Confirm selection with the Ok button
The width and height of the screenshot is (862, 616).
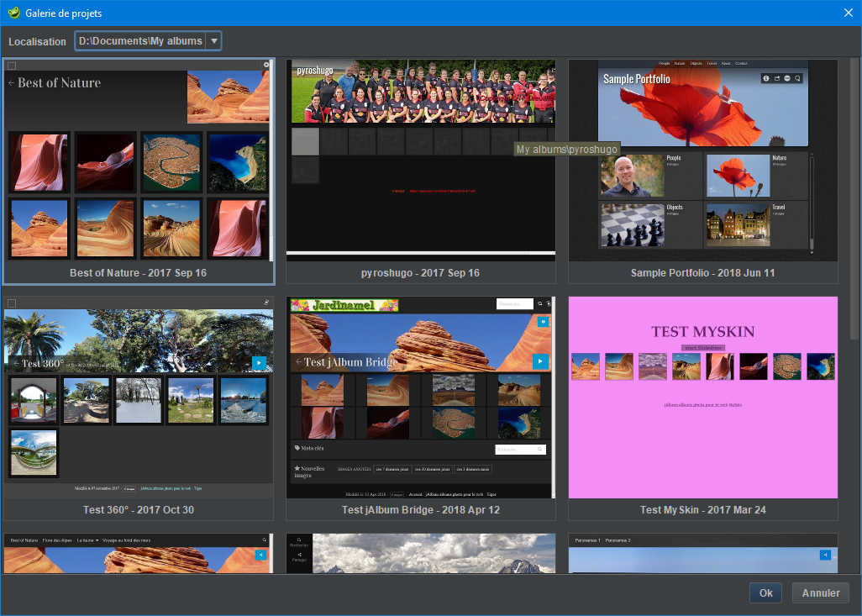coord(765,593)
